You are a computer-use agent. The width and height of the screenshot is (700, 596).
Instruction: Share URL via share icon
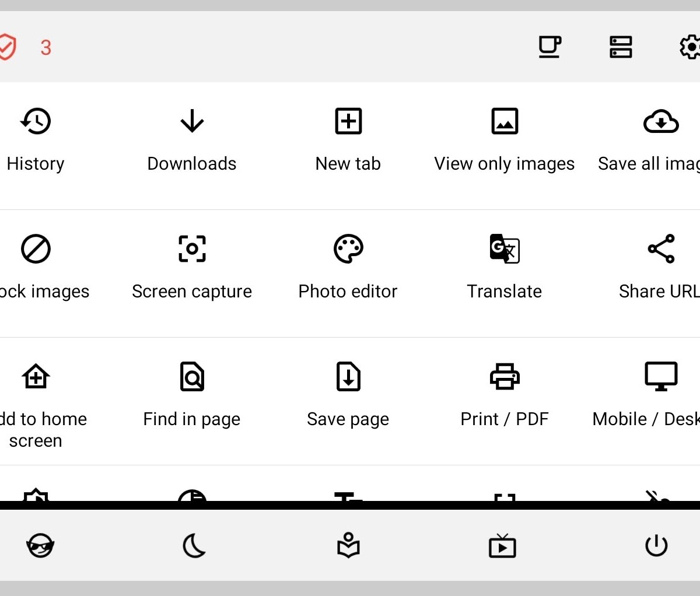[x=661, y=249]
